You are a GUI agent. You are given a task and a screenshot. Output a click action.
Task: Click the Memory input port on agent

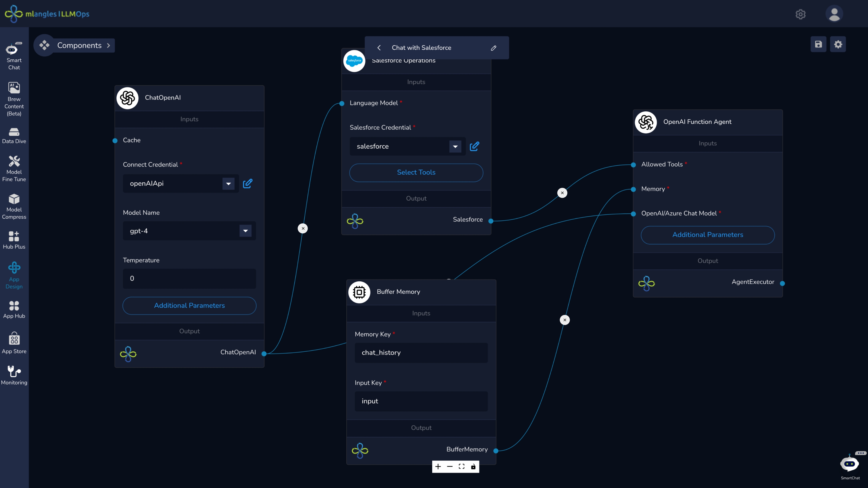click(633, 190)
